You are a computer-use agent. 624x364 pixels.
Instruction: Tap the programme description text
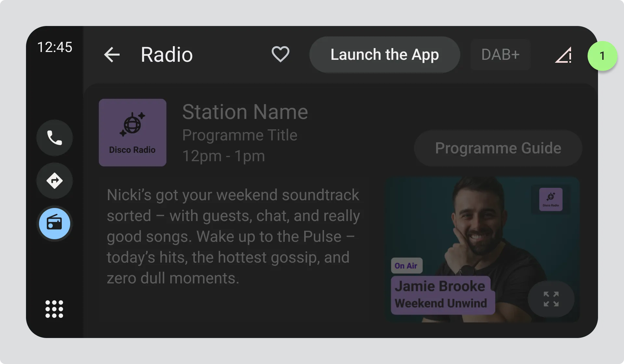click(x=233, y=236)
